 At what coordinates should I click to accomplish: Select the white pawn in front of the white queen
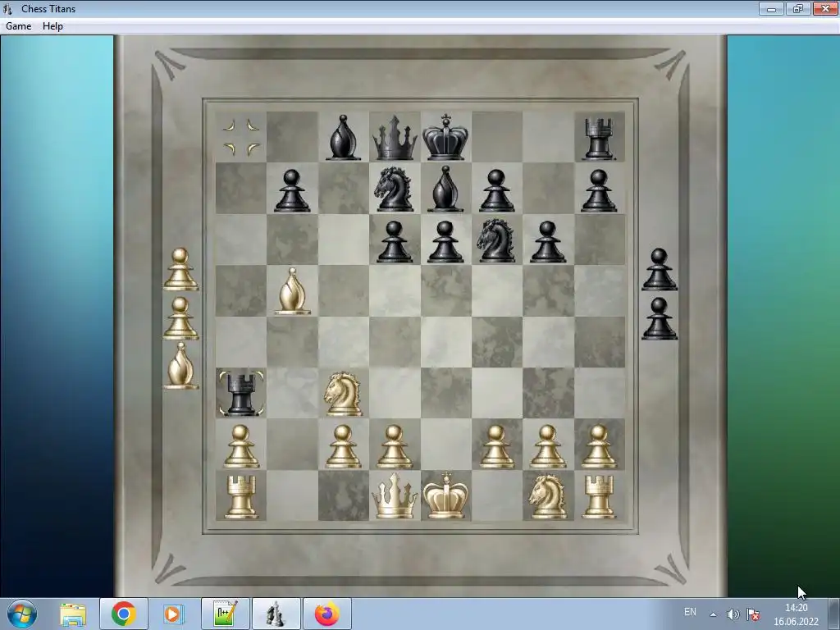[395, 446]
